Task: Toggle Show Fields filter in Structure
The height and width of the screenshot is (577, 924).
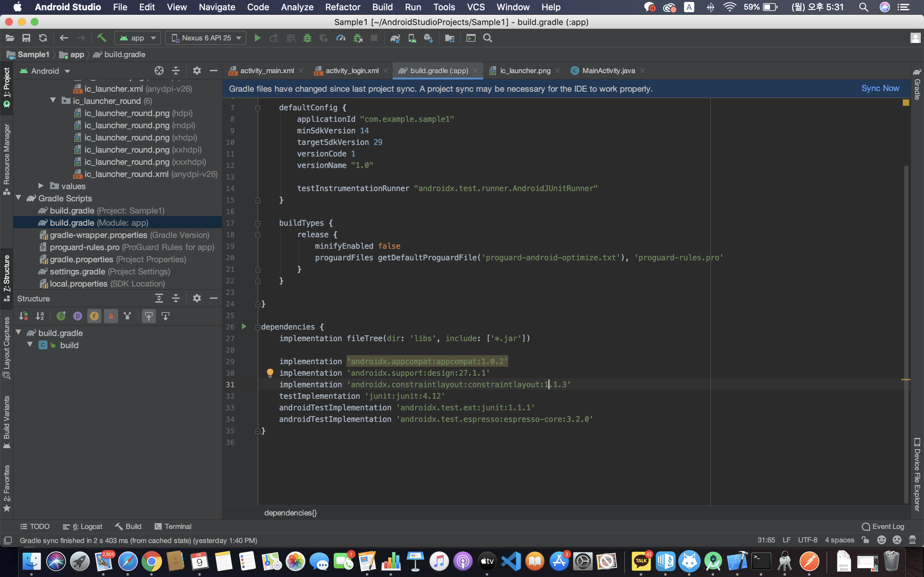Action: pos(94,316)
